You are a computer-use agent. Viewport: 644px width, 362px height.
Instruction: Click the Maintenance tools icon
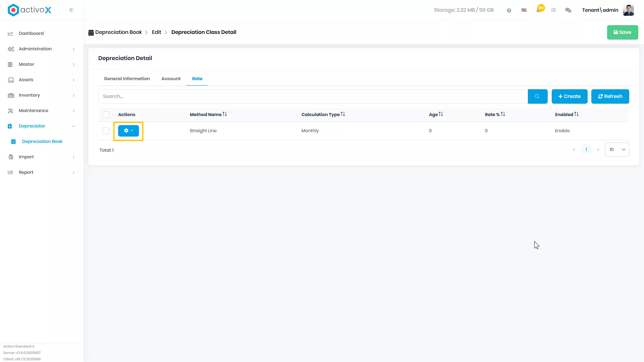coord(10,111)
